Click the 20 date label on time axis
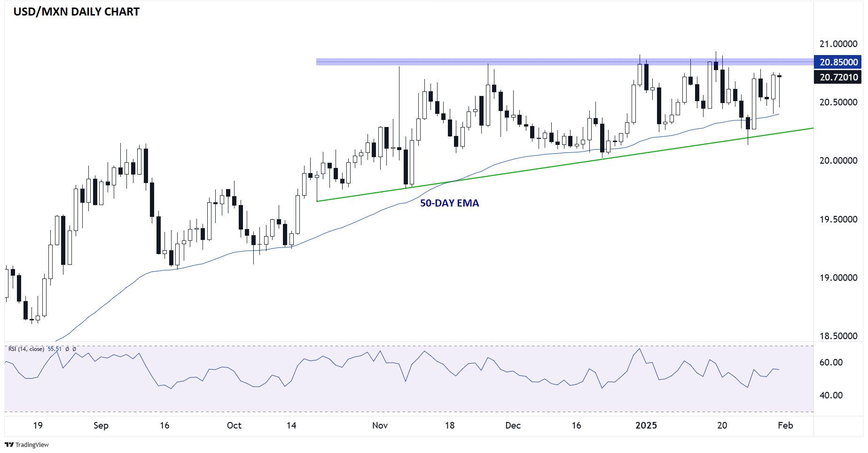This screenshot has height=453, width=868. coord(722,425)
